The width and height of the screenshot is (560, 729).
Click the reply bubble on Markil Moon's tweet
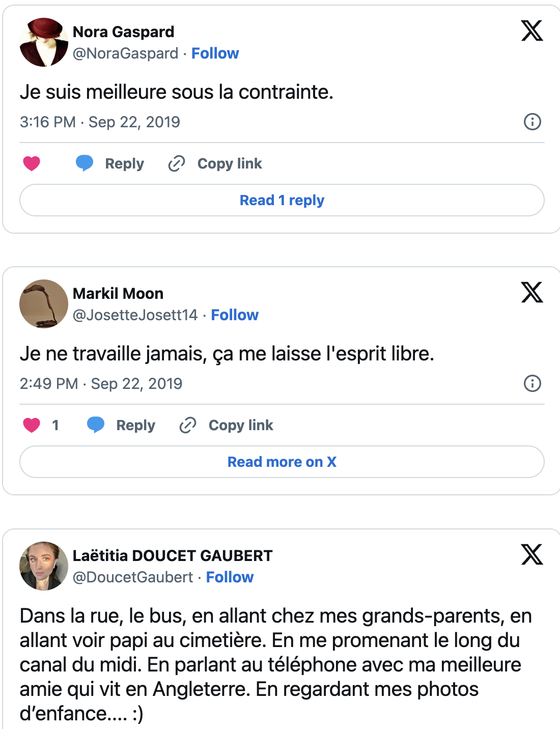point(96,425)
